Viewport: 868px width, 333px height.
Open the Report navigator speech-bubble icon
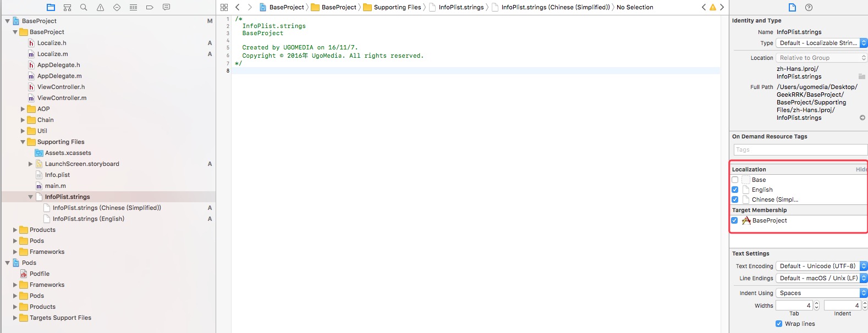click(x=166, y=7)
